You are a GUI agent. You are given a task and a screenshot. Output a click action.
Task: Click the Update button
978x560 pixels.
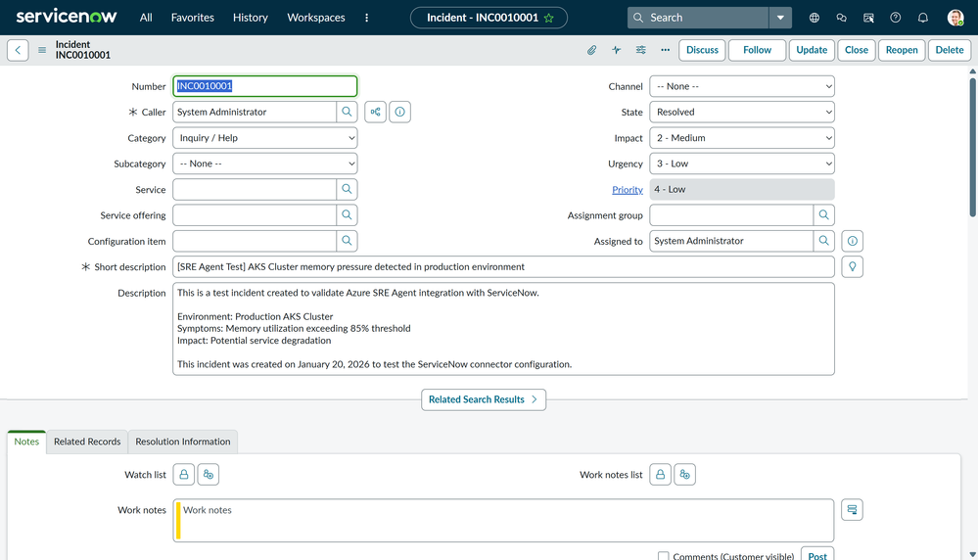pyautogui.click(x=812, y=50)
